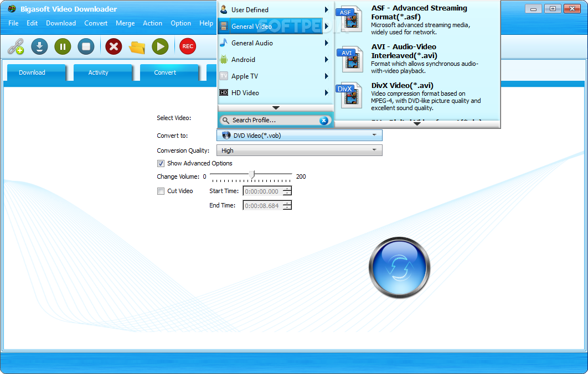
Task: Click the End Time input field
Action: (x=263, y=206)
